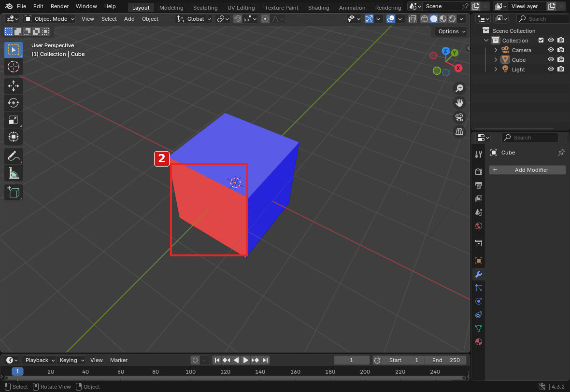Click the current frame number field
The width and height of the screenshot is (570, 392).
[x=352, y=360]
